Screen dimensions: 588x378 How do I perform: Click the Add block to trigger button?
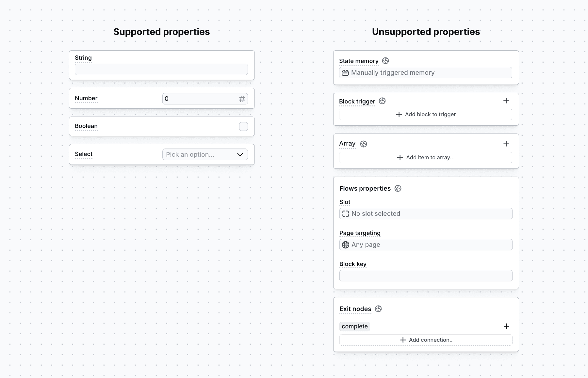pyautogui.click(x=426, y=114)
